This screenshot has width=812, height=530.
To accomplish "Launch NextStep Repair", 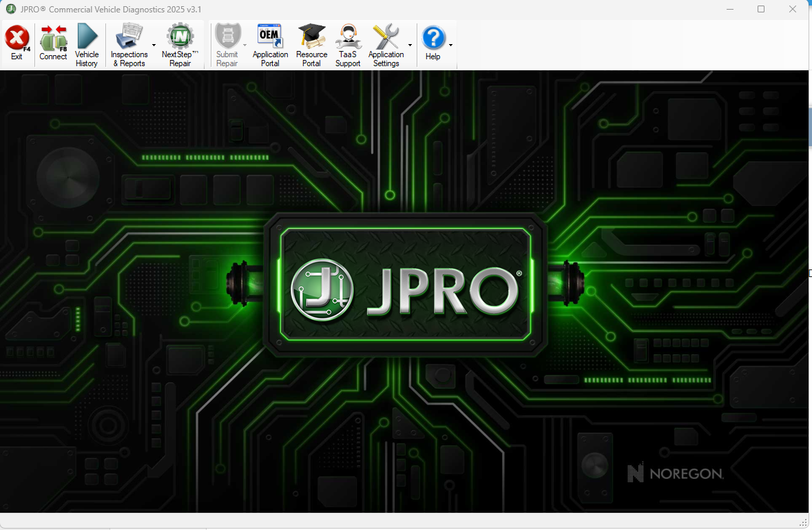I will click(179, 43).
